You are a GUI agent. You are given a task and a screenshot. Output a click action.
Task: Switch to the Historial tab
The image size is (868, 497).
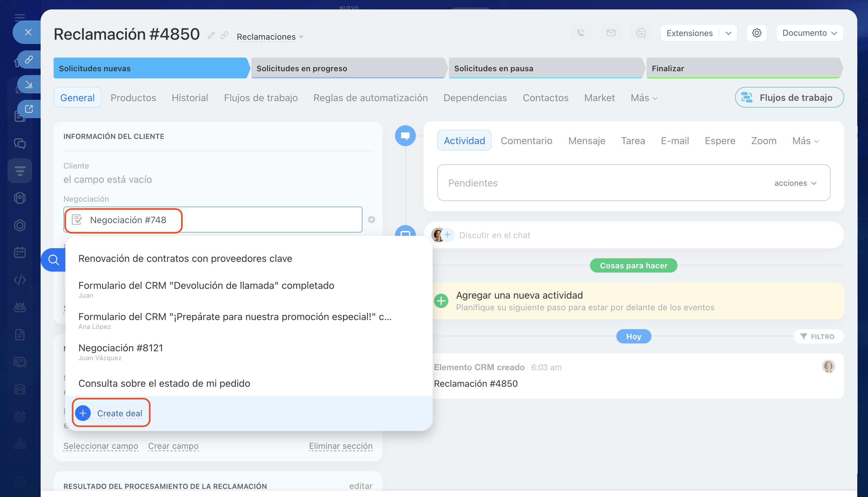190,98
